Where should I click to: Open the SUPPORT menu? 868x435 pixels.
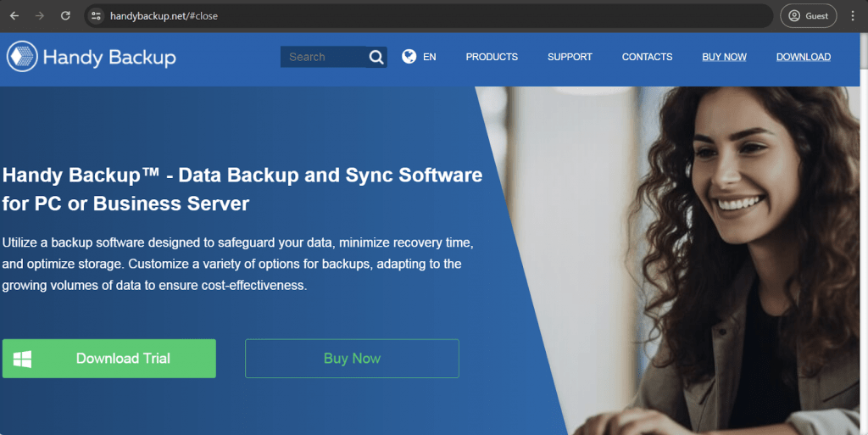(570, 57)
